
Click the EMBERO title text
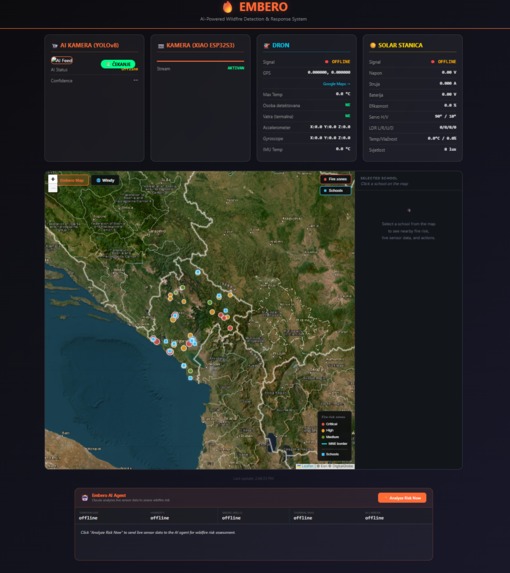(263, 7)
